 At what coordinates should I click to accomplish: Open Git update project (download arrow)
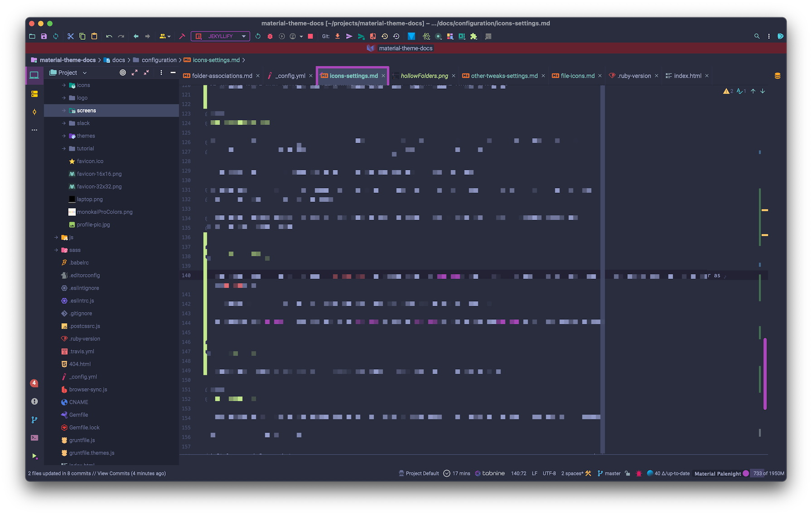(337, 36)
